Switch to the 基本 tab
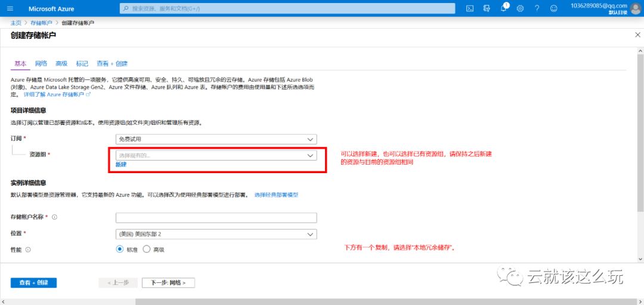 tap(20, 64)
